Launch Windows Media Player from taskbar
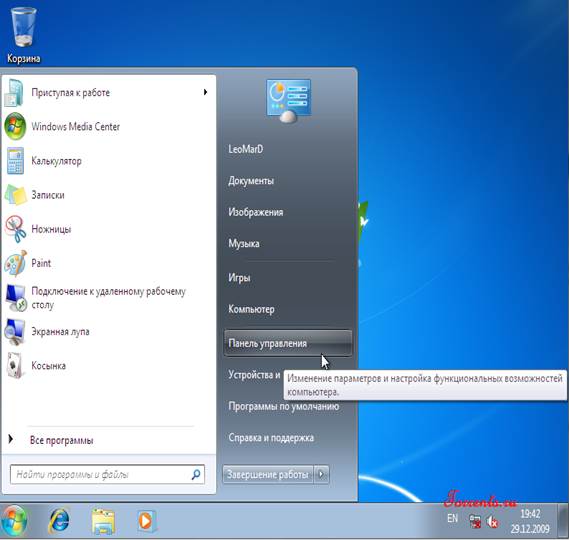The width and height of the screenshot is (569, 540). point(146,521)
